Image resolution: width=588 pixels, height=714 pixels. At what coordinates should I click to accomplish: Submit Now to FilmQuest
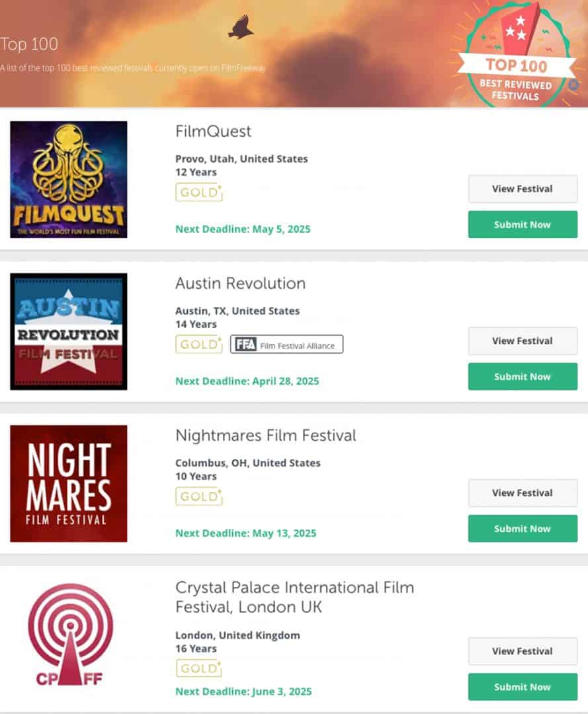tap(523, 225)
